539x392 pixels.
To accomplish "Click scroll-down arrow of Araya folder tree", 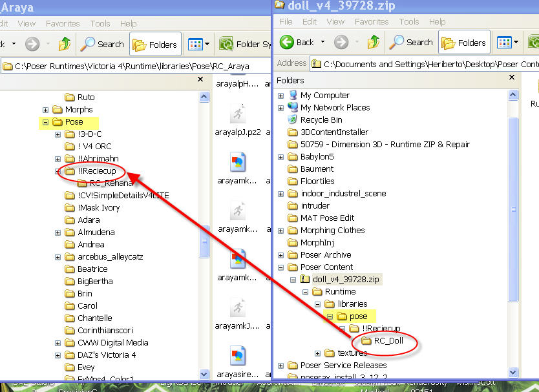I will point(204,374).
